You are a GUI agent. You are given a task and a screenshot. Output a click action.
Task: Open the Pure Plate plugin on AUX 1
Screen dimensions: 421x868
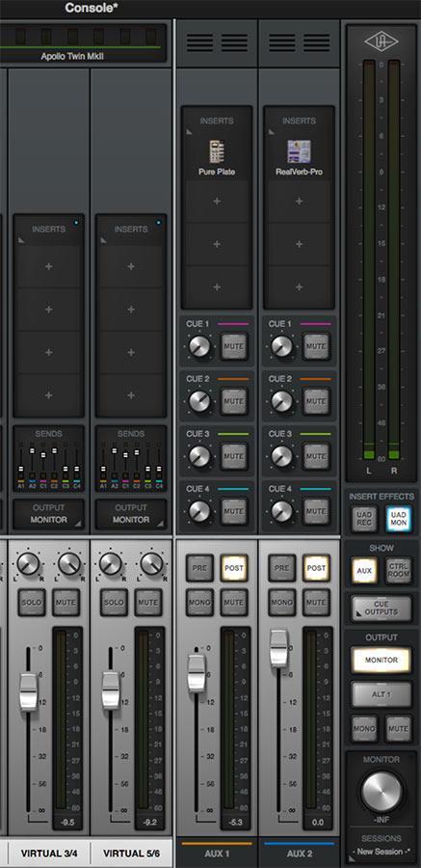(217, 157)
